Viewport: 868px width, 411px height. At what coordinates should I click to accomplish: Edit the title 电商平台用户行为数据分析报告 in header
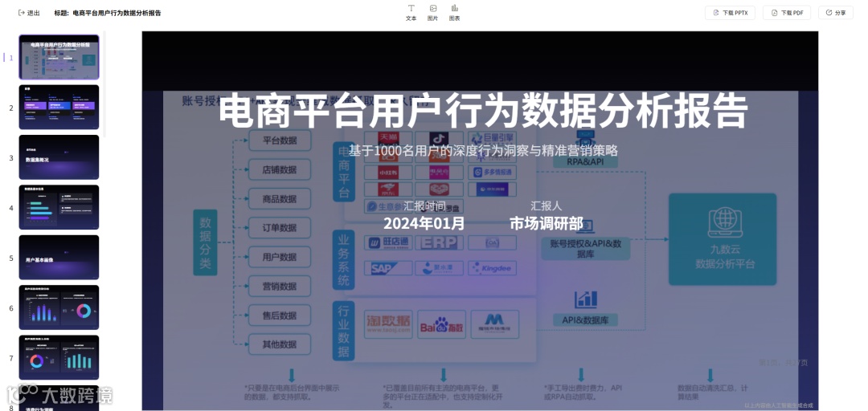click(117, 13)
